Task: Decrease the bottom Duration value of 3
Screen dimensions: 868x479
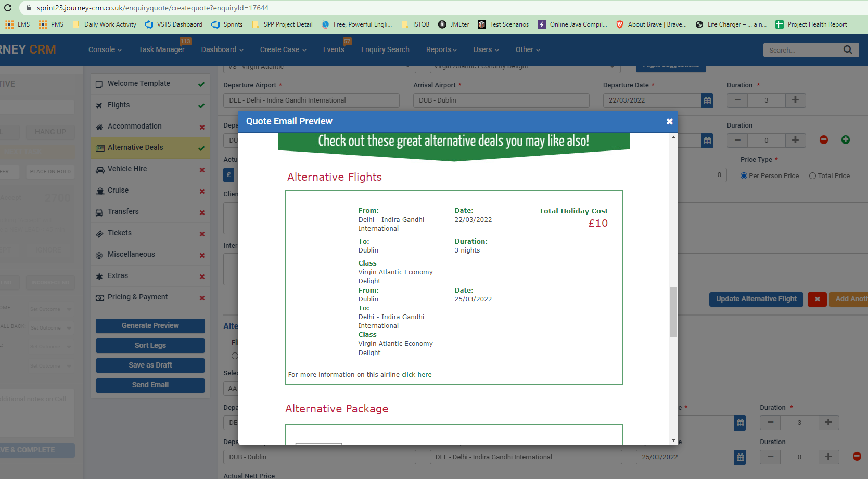Action: (770, 423)
